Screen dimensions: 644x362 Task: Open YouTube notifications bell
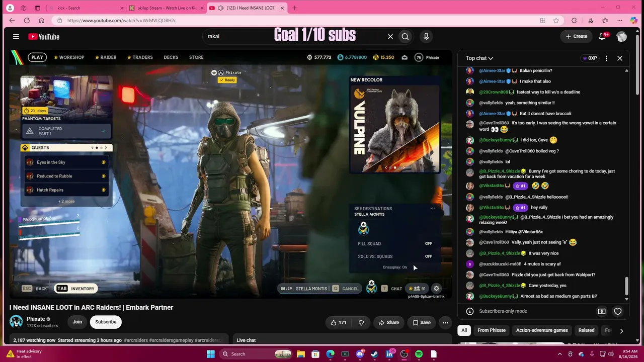click(x=602, y=36)
